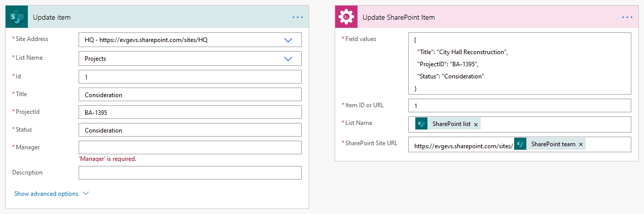Click the Update SharePoint Item card title
Viewport: 644px width, 214px height.
pos(399,17)
